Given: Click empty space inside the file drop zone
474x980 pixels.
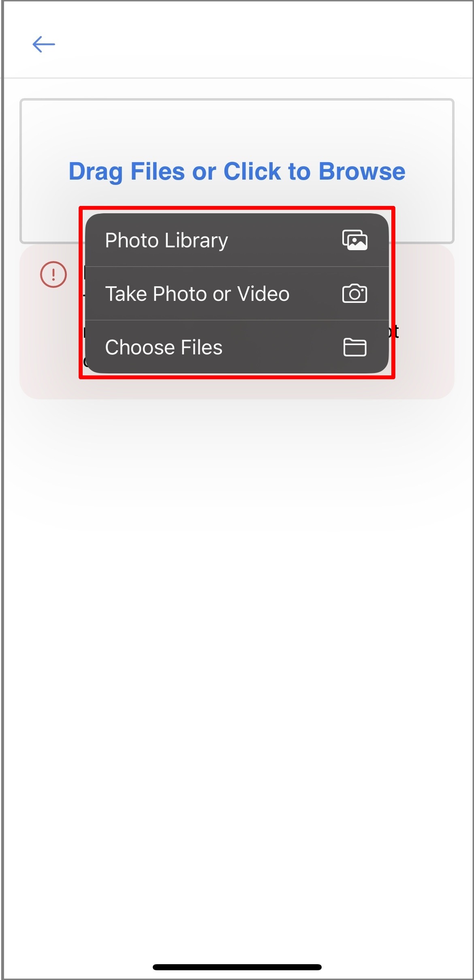Looking at the screenshot, I should point(237,126).
